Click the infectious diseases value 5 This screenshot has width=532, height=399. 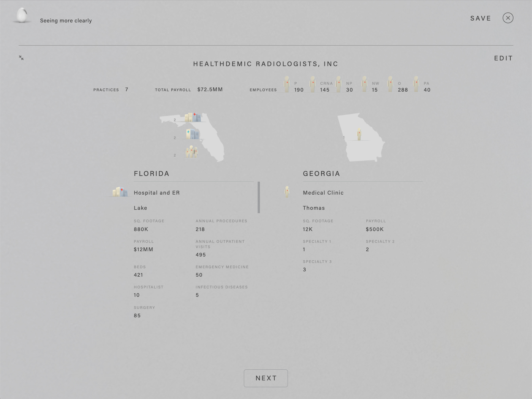point(197,295)
